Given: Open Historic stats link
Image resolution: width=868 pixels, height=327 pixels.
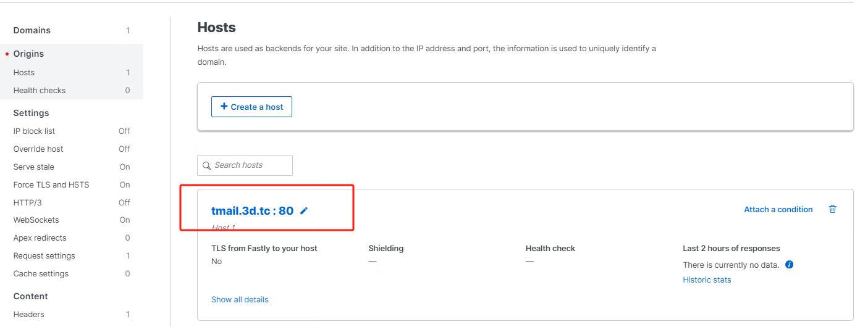Looking at the screenshot, I should pos(707,280).
